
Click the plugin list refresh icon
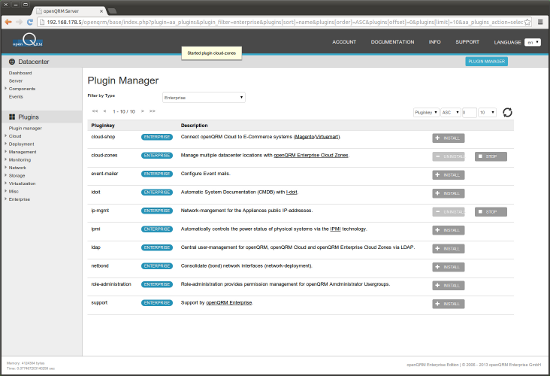click(x=507, y=112)
